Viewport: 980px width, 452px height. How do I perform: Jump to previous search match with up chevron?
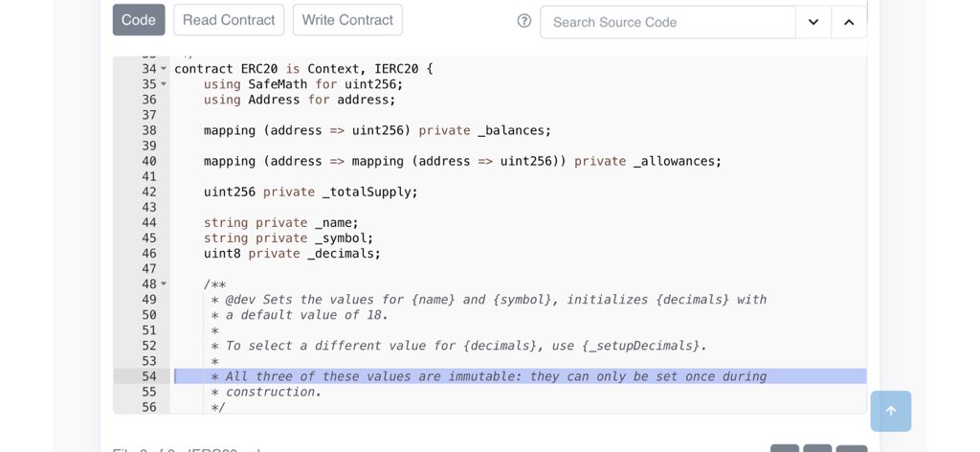[x=849, y=23]
